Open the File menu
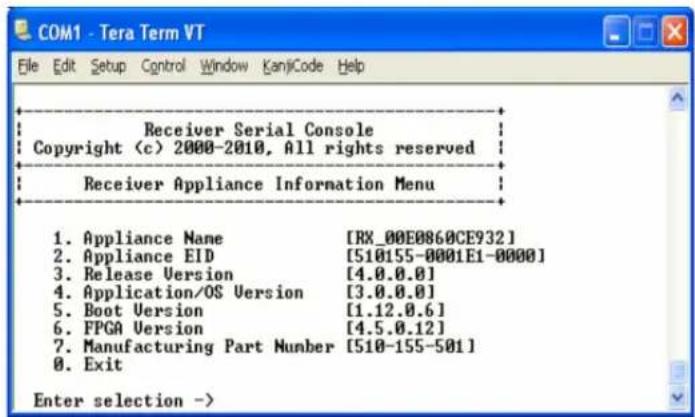The width and height of the screenshot is (695, 417). (x=28, y=66)
